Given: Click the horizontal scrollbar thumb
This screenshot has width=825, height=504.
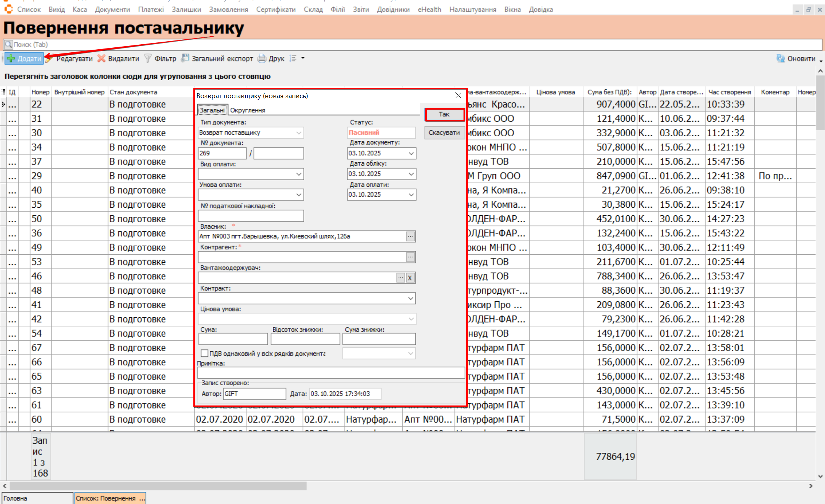Looking at the screenshot, I should point(158,486).
